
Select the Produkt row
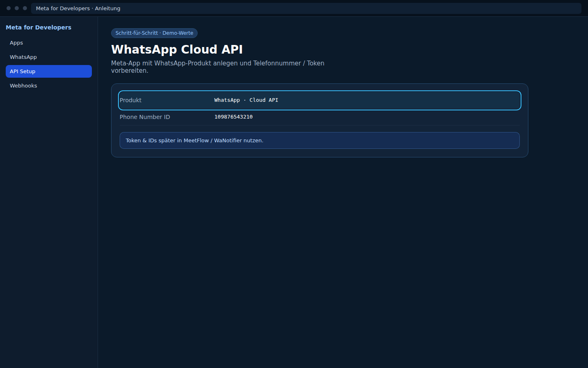(320, 100)
